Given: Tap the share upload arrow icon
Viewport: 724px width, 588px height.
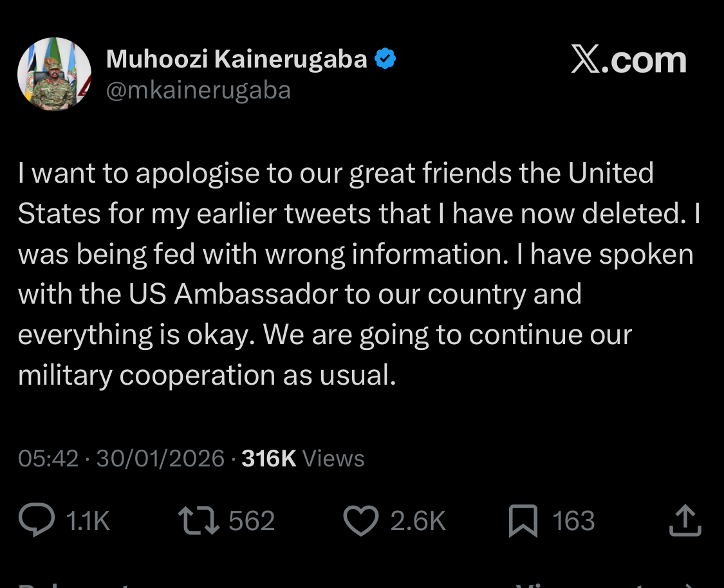Looking at the screenshot, I should pos(684,520).
